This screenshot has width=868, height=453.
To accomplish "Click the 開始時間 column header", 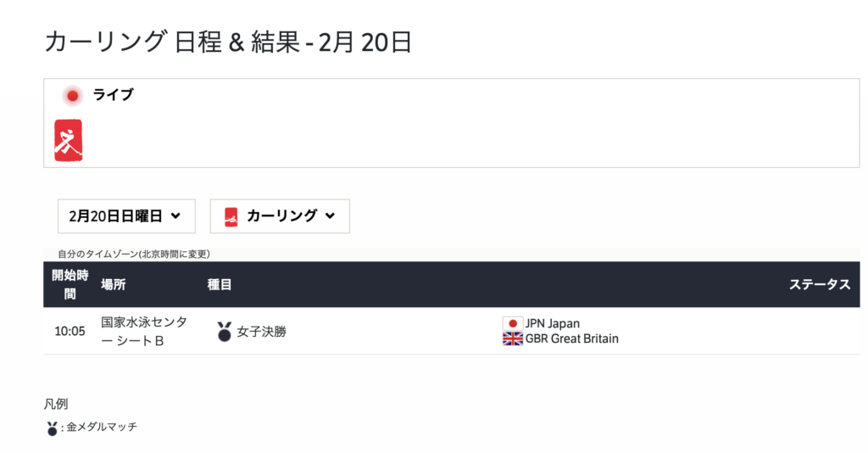I will (x=70, y=285).
